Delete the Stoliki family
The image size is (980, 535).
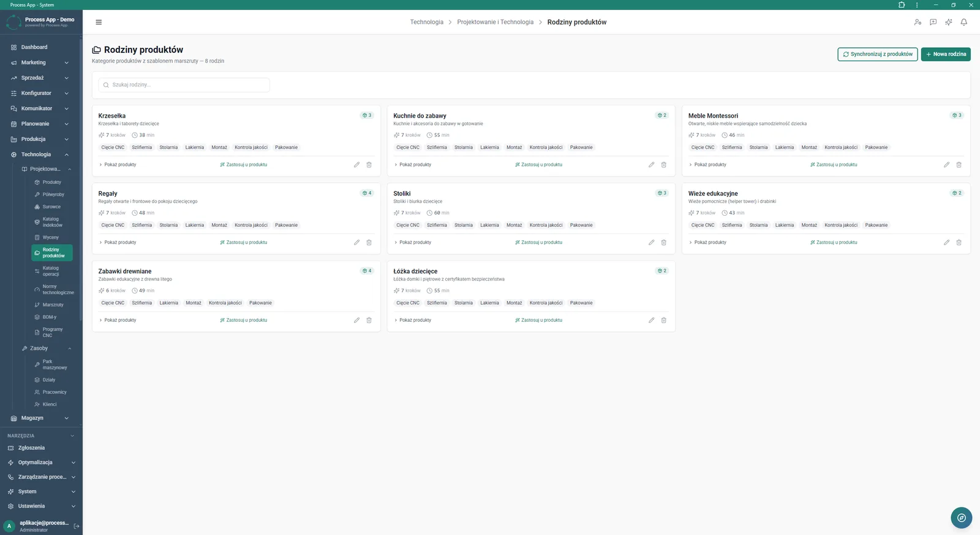663,243
